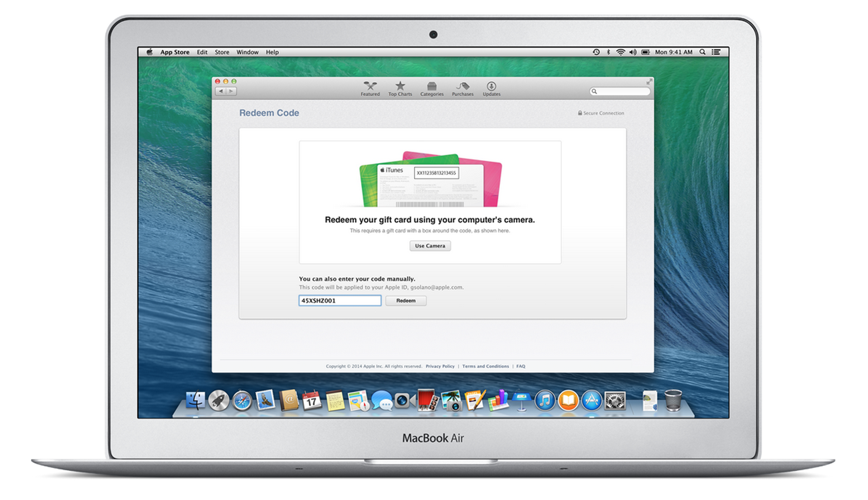The height and width of the screenshot is (500, 868).
Task: Enter full screen with the window expand arrows
Action: [649, 81]
